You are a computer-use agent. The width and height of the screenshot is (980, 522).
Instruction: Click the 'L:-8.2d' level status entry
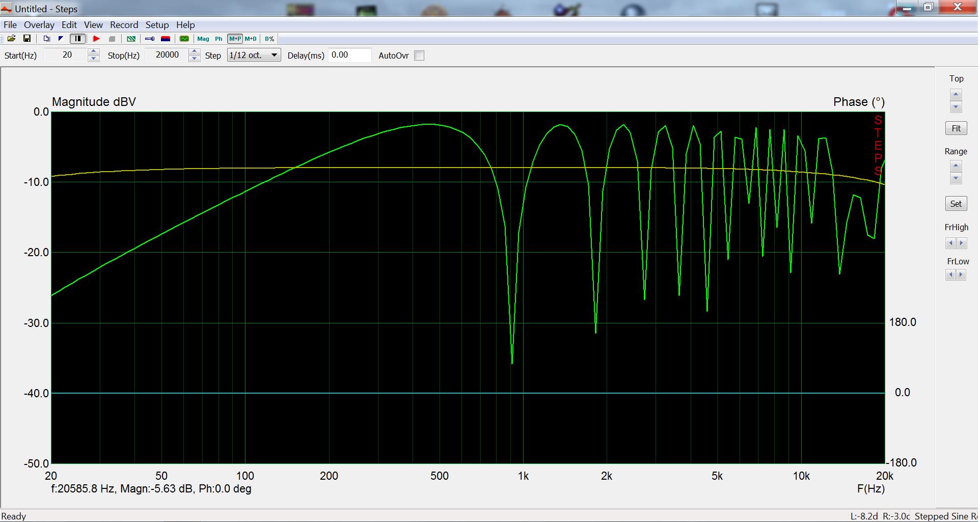[x=864, y=516]
